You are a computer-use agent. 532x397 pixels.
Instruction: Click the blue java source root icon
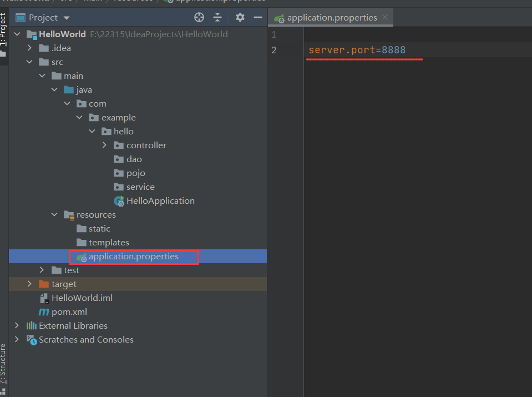[69, 89]
